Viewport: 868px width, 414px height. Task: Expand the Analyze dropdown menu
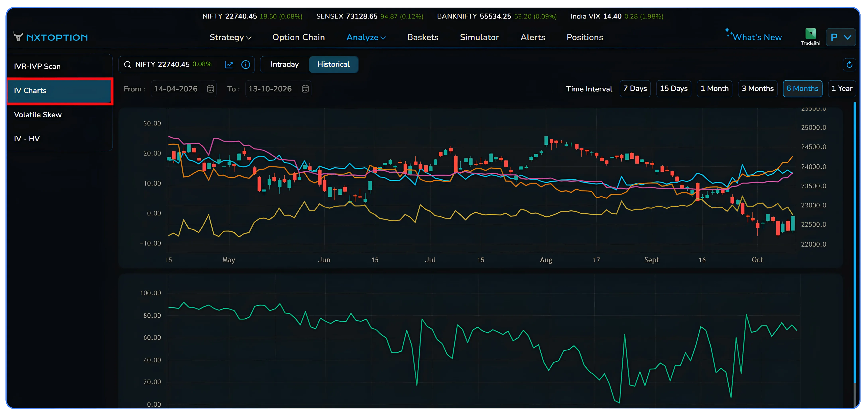click(x=366, y=37)
